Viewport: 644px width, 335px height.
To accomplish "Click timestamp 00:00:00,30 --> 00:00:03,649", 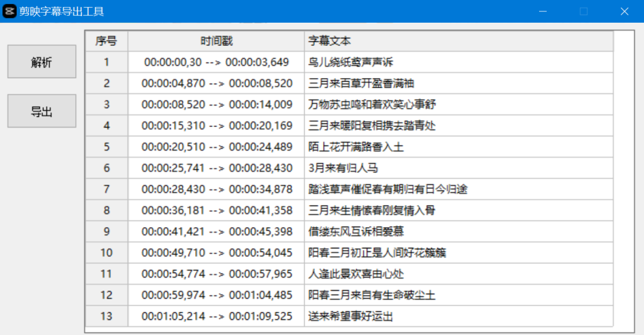I will [x=216, y=62].
